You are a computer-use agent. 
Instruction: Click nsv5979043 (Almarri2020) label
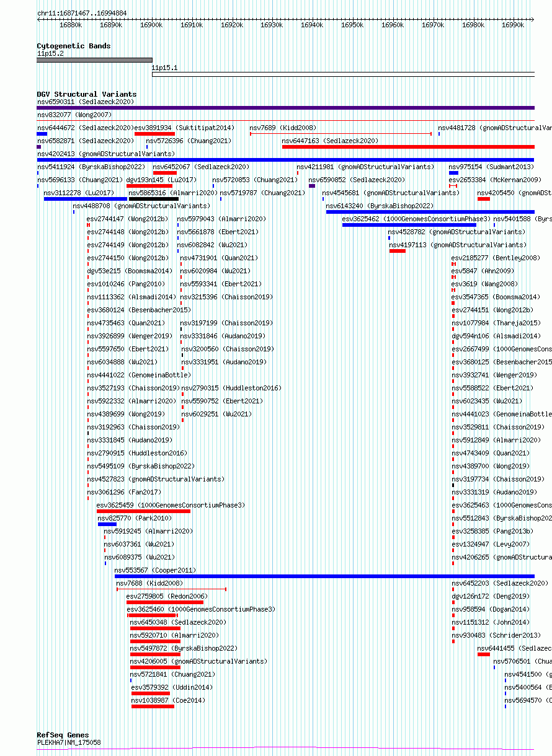point(221,219)
